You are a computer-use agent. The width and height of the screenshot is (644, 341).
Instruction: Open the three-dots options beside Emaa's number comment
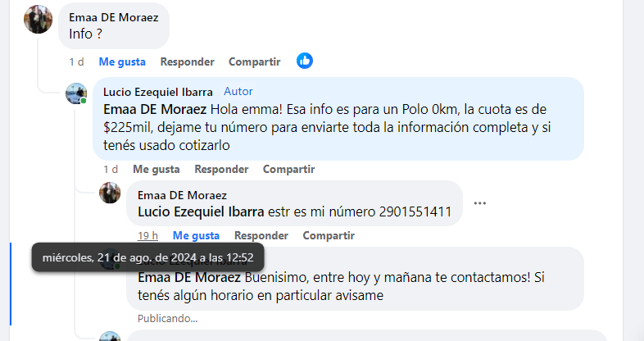[x=479, y=203]
